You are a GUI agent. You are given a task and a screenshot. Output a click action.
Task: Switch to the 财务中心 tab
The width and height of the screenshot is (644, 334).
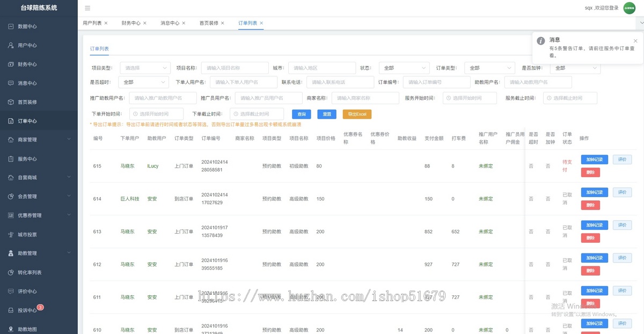[131, 23]
